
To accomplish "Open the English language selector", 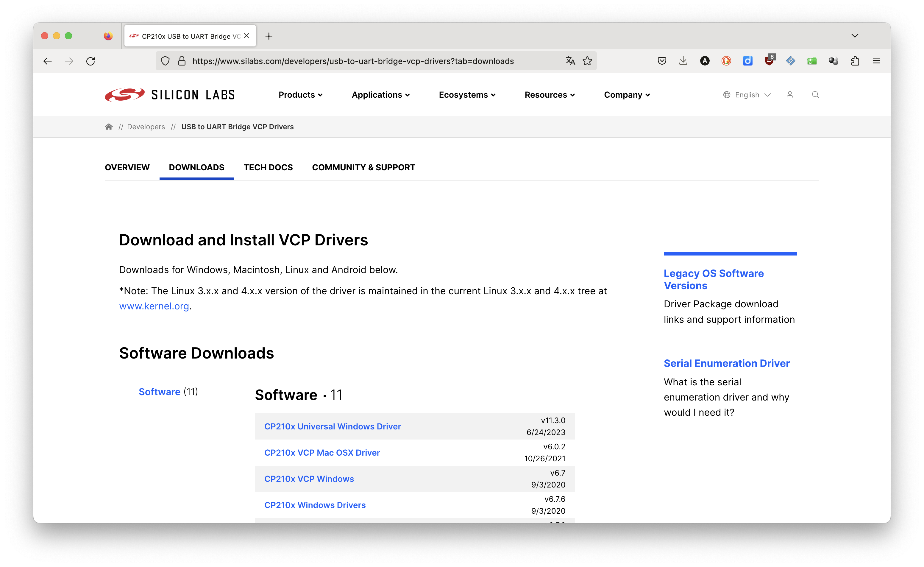I will point(747,95).
